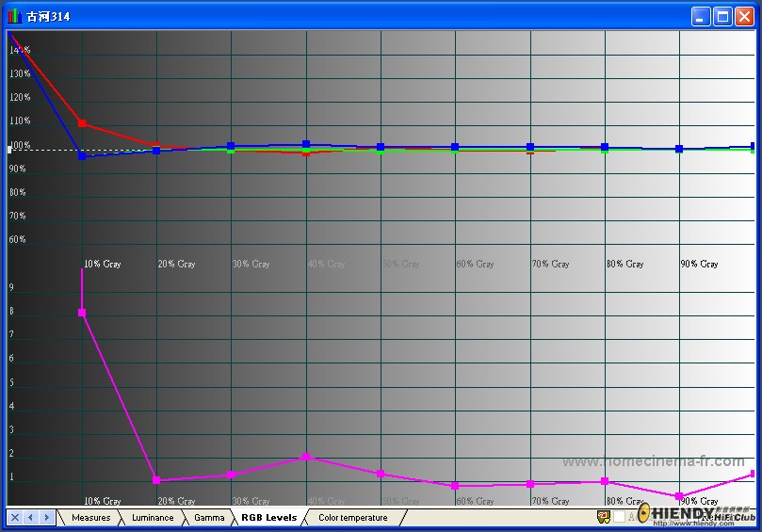Viewport: 762px width, 532px height.
Task: Go to previous tab with left arrow
Action: (31, 518)
